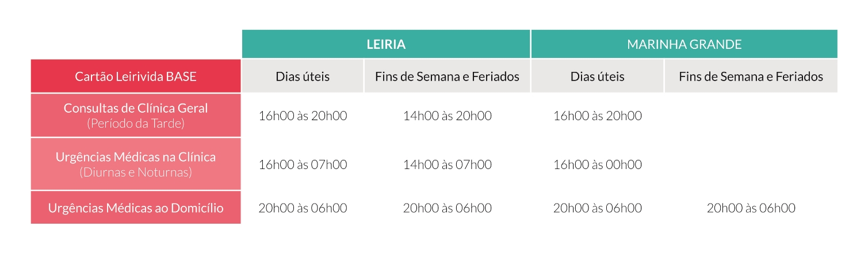Click Marinha Grande Consultas 16h00 às 20h00 cell

pos(597,116)
